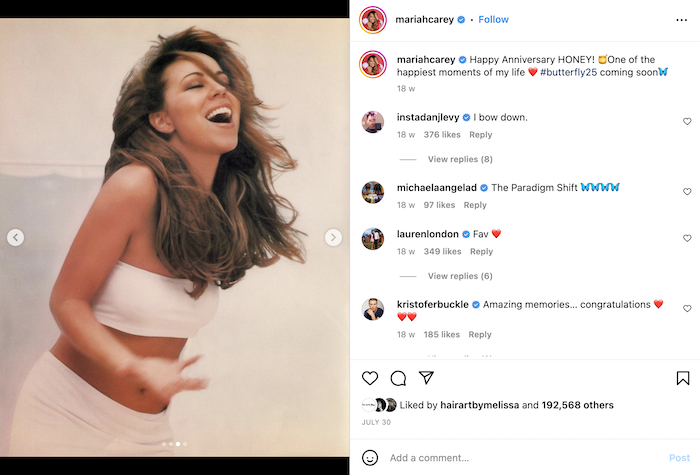Screen dimensions: 700x475
Task: Like laurenlondon's comment
Action: click(687, 239)
